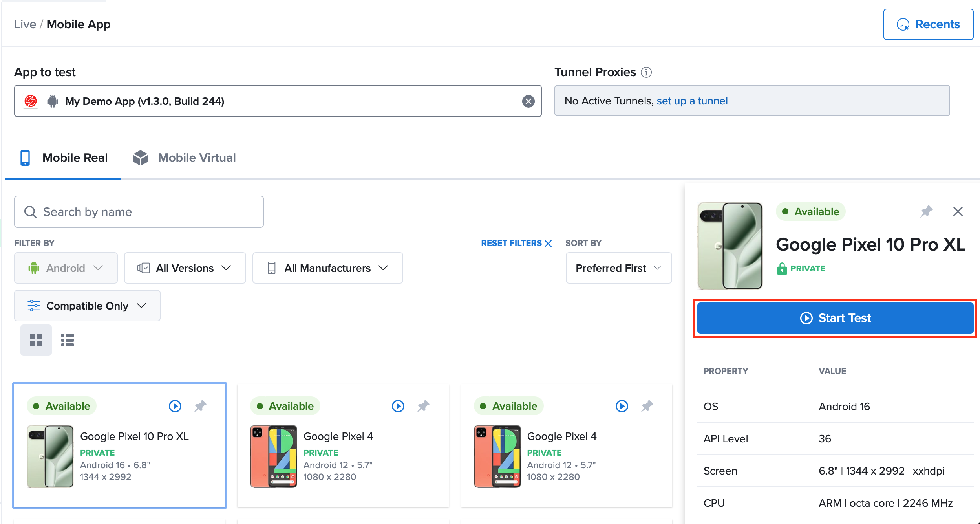
Task: Click the rightmost Google Pixel 4 thumbnail
Action: 497,456
